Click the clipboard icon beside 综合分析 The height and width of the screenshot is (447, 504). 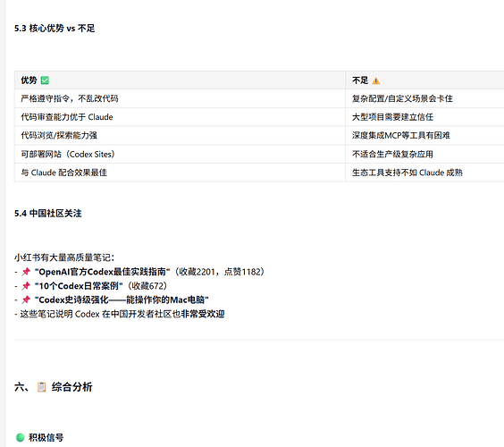click(x=41, y=386)
